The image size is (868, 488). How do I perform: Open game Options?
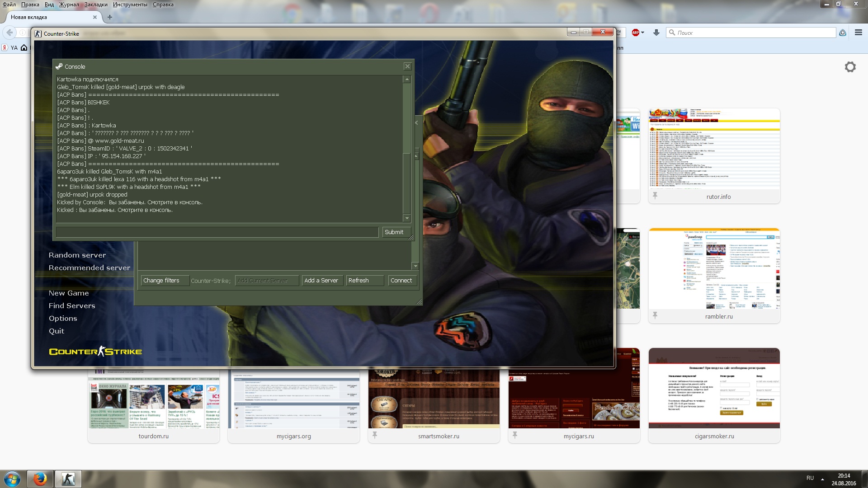click(x=63, y=319)
